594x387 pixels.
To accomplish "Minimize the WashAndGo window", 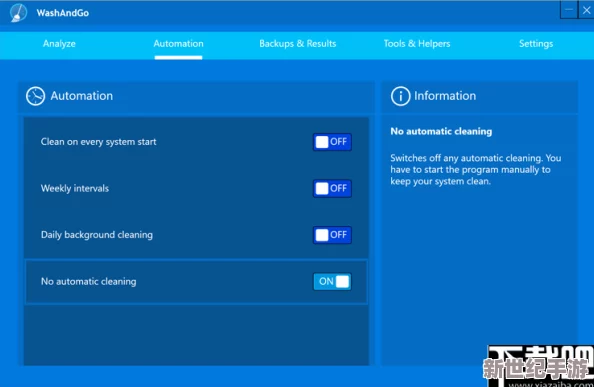I will (x=569, y=9).
